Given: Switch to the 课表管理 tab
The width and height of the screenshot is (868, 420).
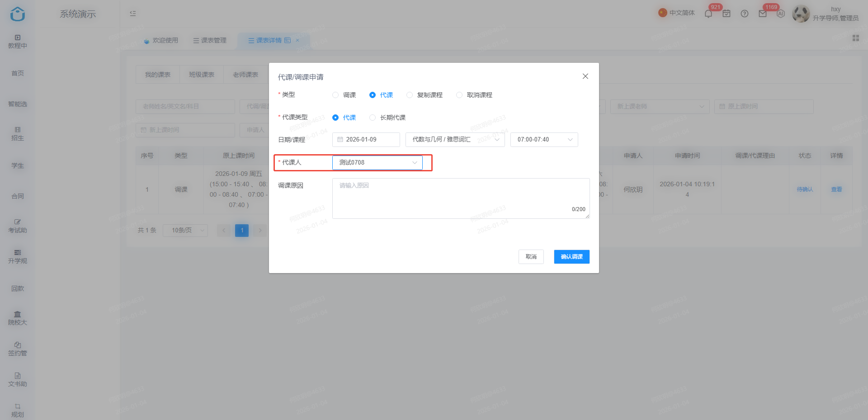Looking at the screenshot, I should click(x=210, y=40).
